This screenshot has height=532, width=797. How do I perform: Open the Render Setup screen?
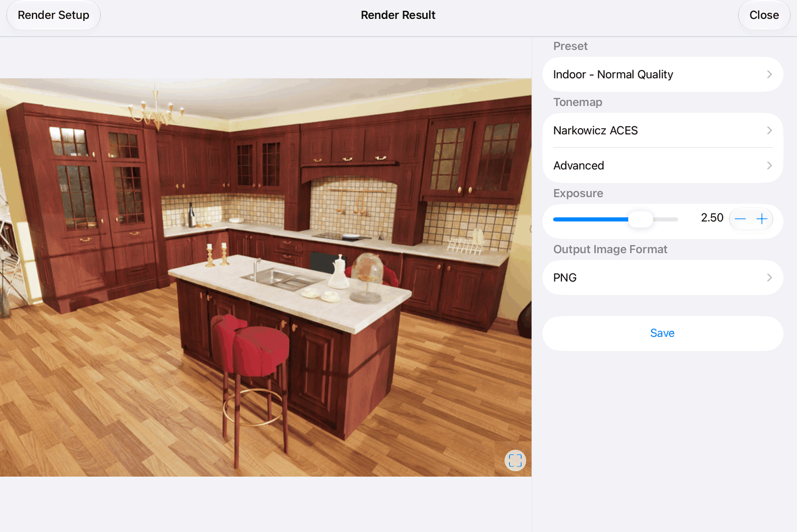coord(53,16)
